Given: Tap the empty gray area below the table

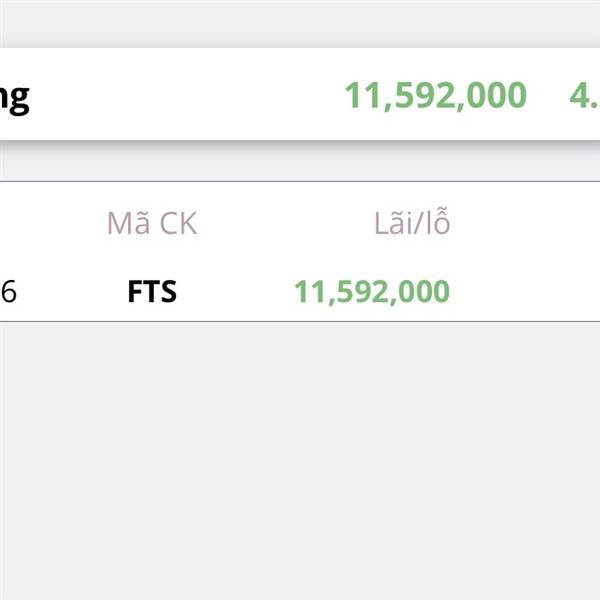Looking at the screenshot, I should pos(300,460).
